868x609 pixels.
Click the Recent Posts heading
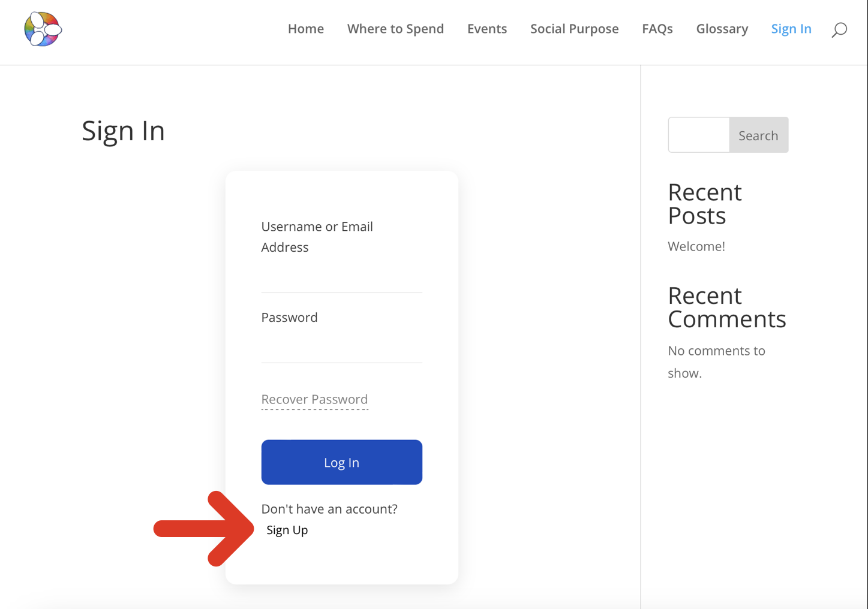coord(705,204)
